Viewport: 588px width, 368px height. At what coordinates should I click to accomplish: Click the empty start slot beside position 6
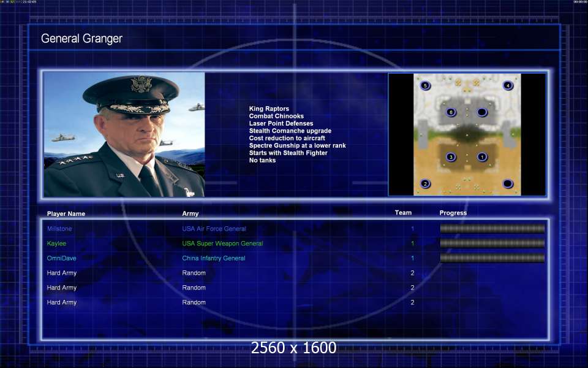pos(482,112)
